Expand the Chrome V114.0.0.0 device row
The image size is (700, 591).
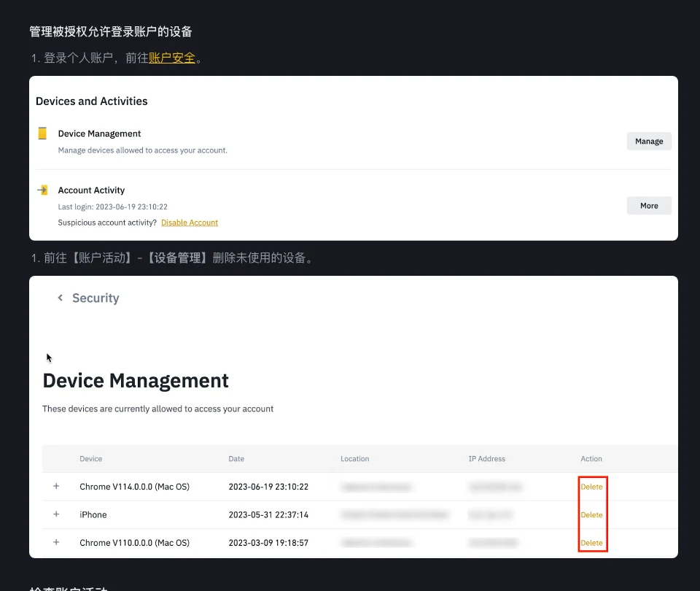[x=56, y=486]
